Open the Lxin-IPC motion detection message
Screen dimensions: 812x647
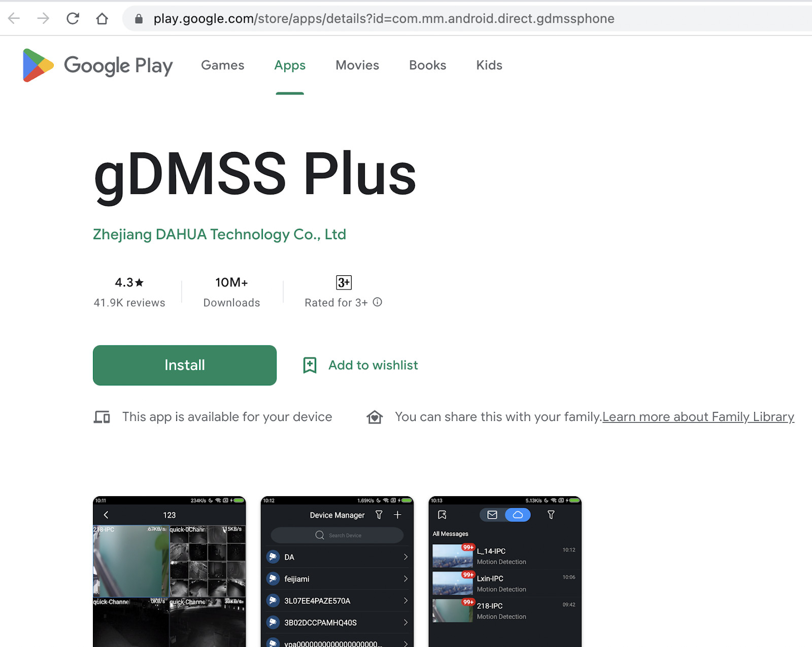tap(505, 584)
